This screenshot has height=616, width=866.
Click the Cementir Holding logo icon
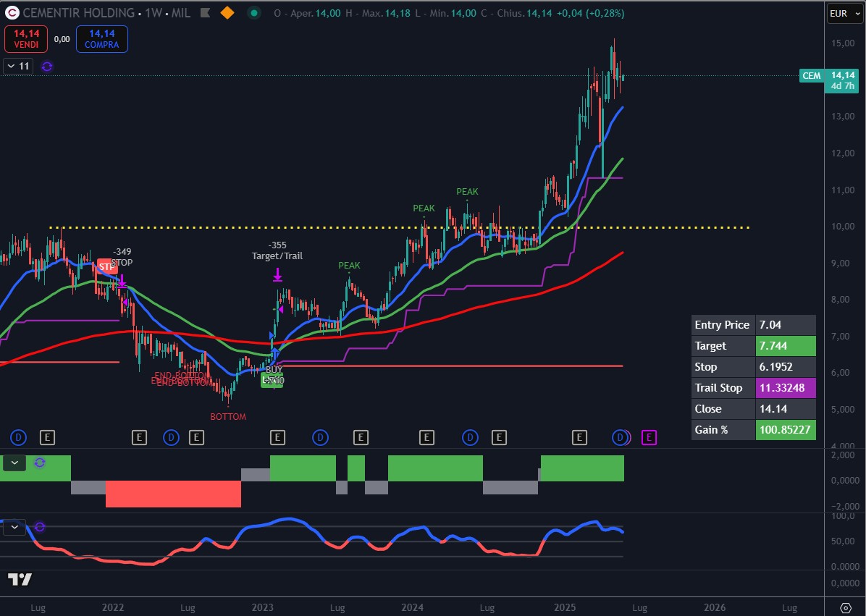[x=12, y=13]
